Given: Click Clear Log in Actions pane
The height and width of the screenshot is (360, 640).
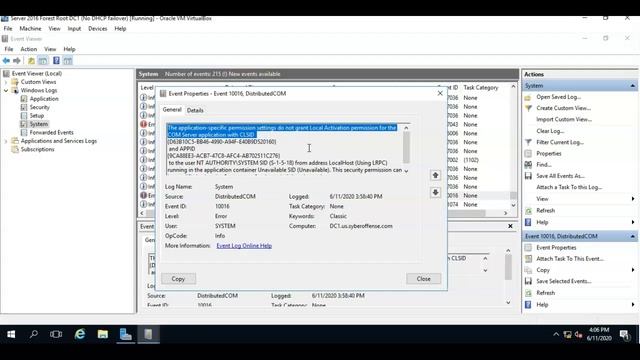Looking at the screenshot, I should pyautogui.click(x=550, y=131).
